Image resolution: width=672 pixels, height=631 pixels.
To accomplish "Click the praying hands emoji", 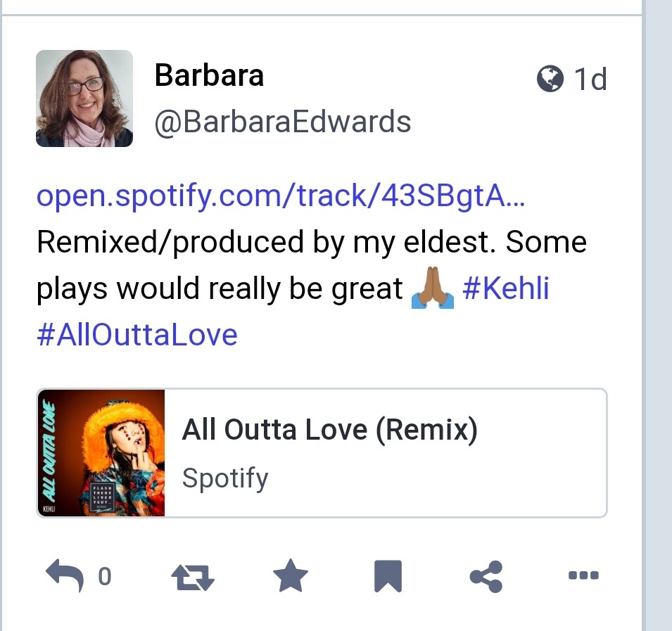I will 432,289.
